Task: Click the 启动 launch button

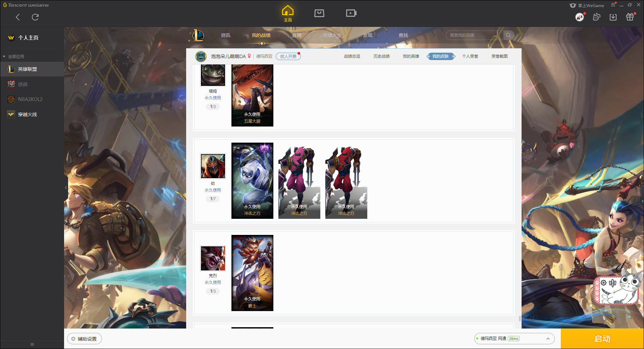Action: pyautogui.click(x=602, y=339)
